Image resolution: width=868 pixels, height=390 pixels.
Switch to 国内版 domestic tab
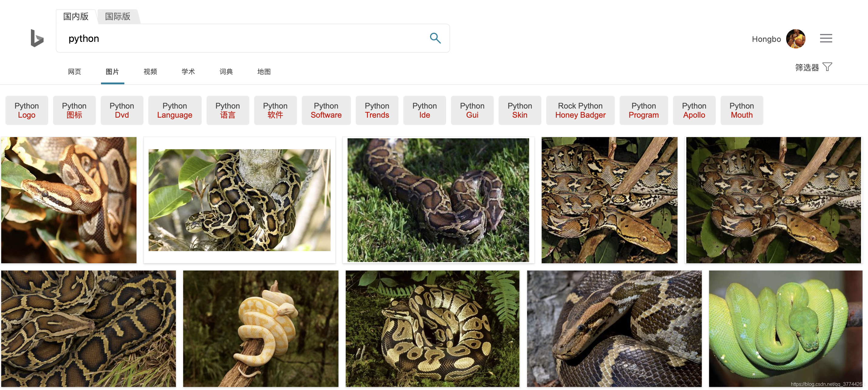tap(76, 16)
